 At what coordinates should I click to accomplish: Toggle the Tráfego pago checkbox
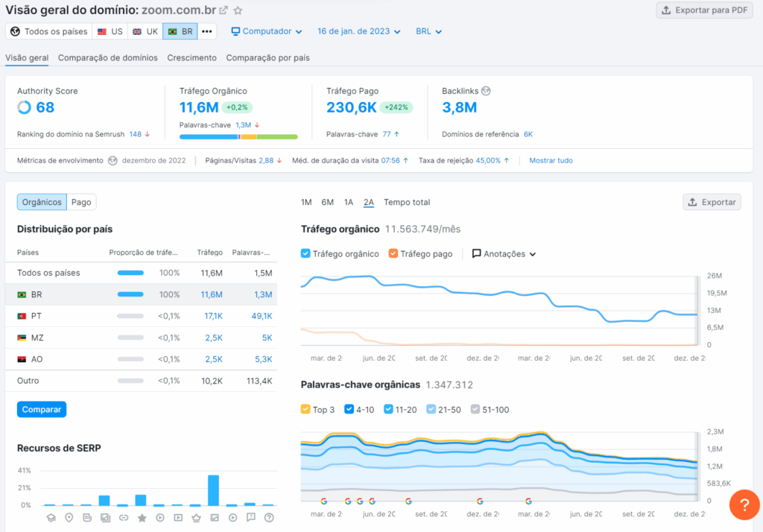click(393, 253)
